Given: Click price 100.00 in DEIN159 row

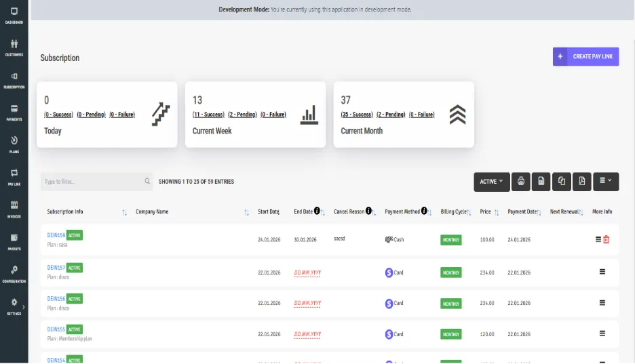Looking at the screenshot, I should [x=487, y=239].
